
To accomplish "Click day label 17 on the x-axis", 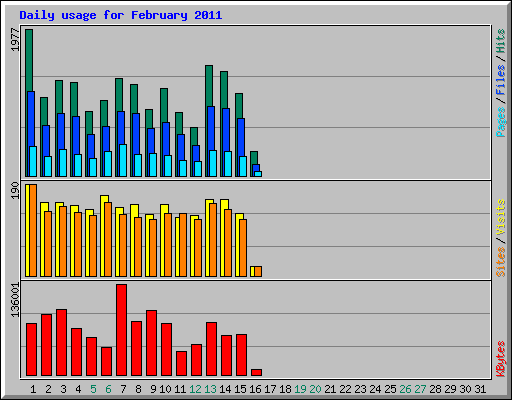I will click(x=270, y=389).
